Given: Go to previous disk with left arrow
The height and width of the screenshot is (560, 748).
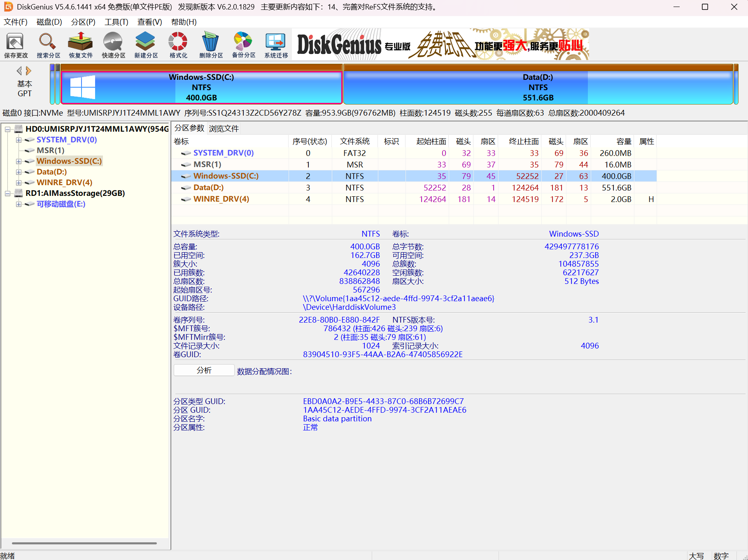Looking at the screenshot, I should click(x=19, y=71).
